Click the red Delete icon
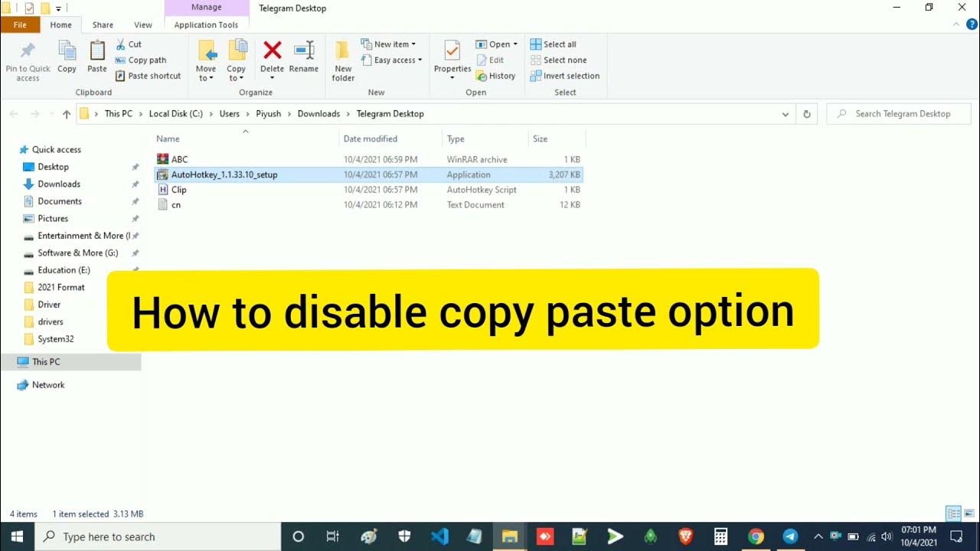980x551 pixels. click(x=272, y=51)
